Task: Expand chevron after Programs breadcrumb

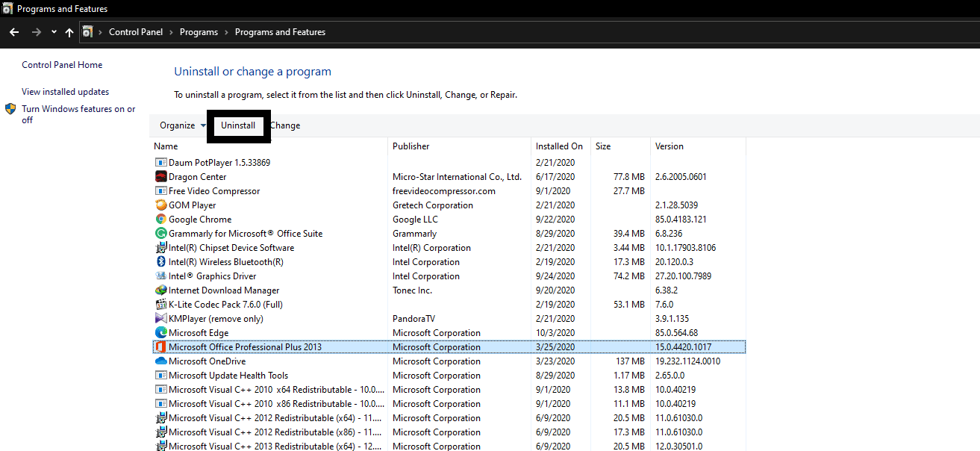Action: [x=226, y=32]
